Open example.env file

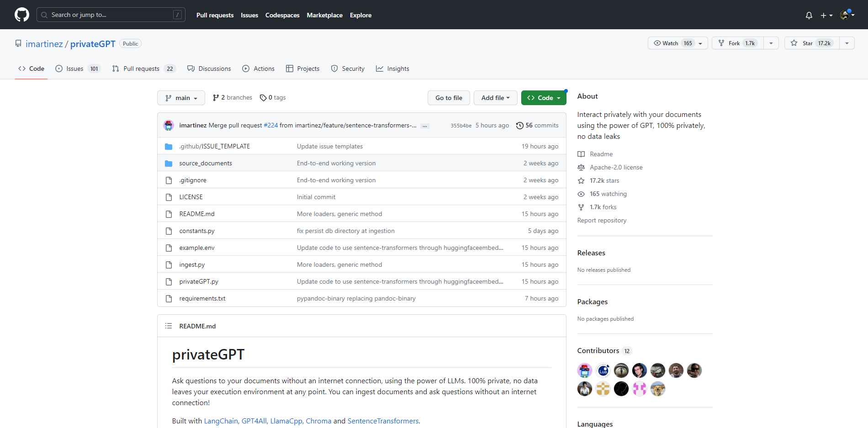[197, 248]
